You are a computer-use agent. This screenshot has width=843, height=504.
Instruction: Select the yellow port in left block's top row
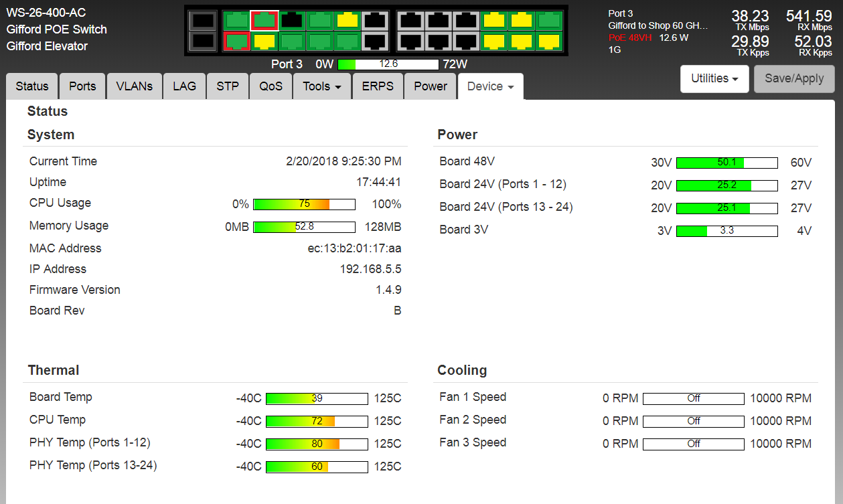[x=348, y=20]
